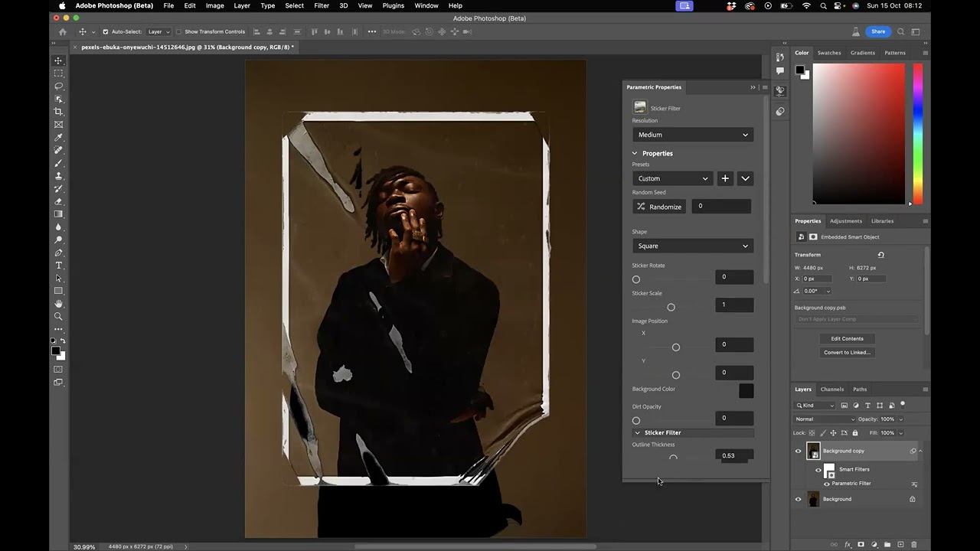Open the Auto-Select Layer dropdown
The height and width of the screenshot is (551, 980).
tap(158, 31)
